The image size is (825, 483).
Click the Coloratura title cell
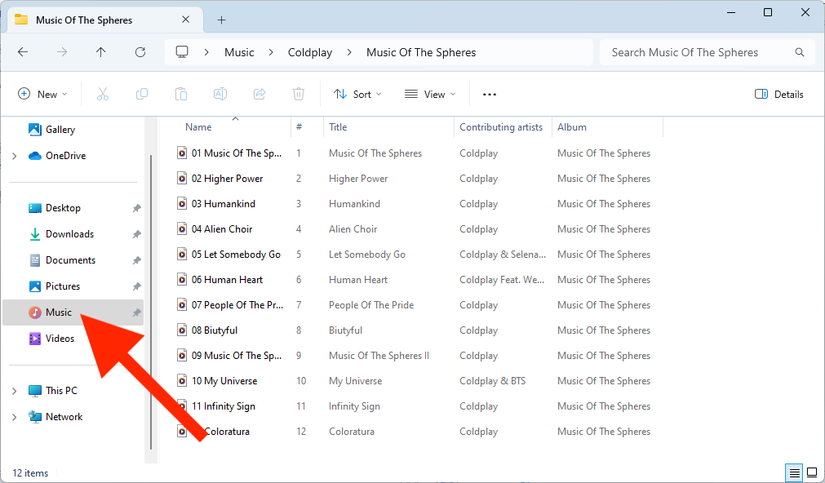(x=351, y=431)
